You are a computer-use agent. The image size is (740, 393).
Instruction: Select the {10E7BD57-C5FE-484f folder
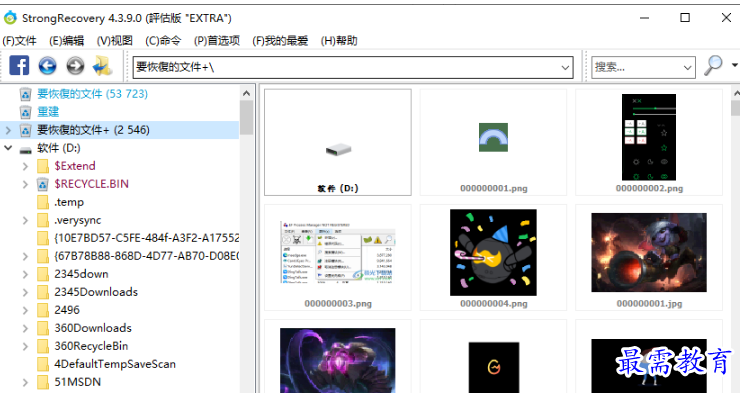tap(147, 238)
